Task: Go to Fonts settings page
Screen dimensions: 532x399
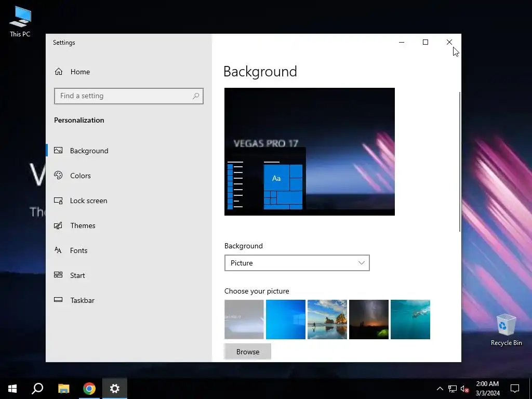Action: coord(129,250)
